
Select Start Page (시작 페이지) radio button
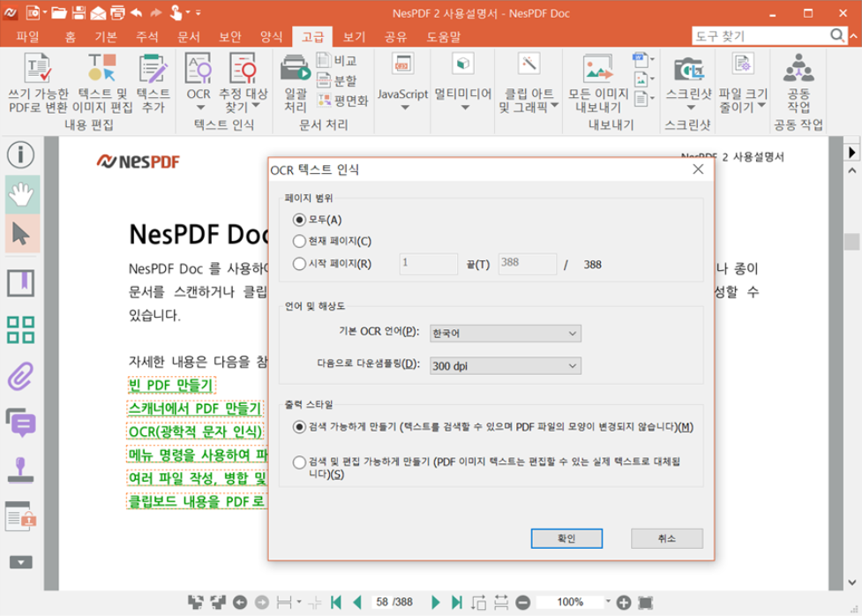coord(299,264)
